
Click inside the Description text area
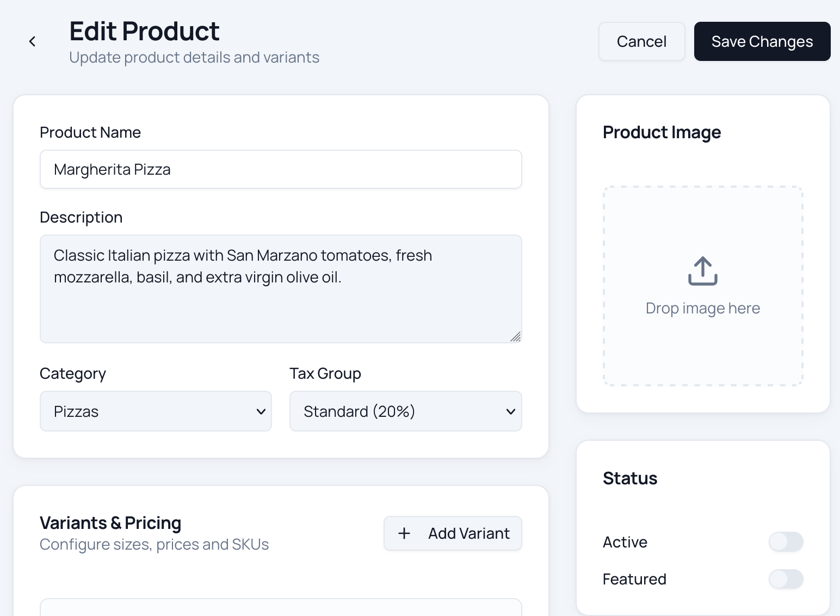click(281, 305)
